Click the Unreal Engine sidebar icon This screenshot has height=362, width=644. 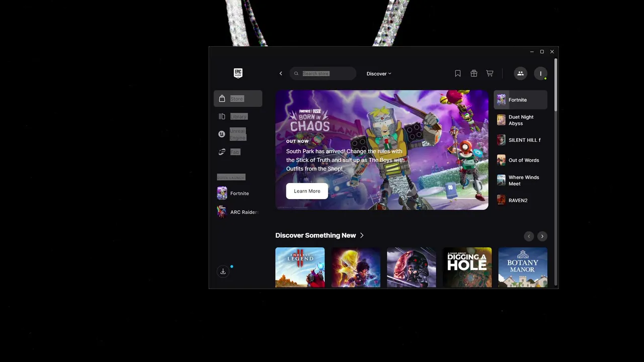point(222,134)
